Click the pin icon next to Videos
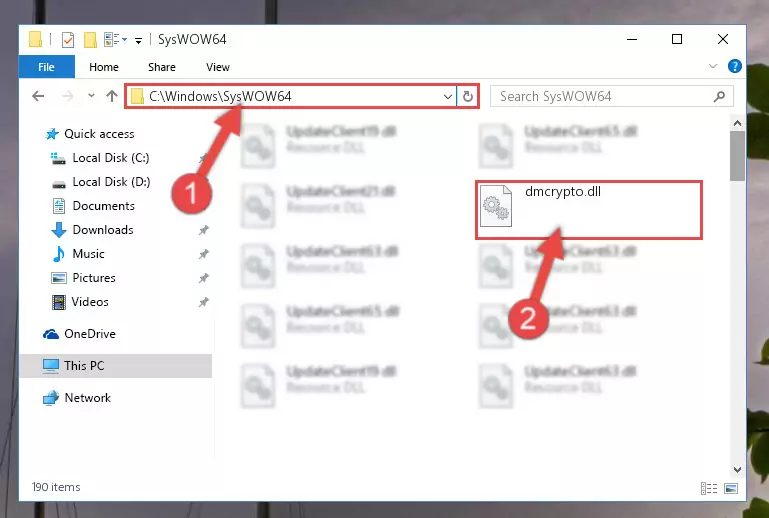 tap(204, 302)
